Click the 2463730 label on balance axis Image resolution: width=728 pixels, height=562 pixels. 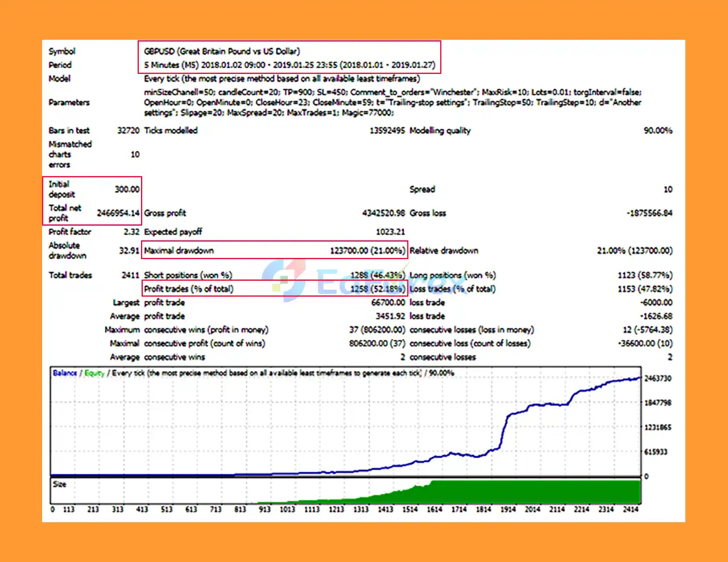[657, 378]
